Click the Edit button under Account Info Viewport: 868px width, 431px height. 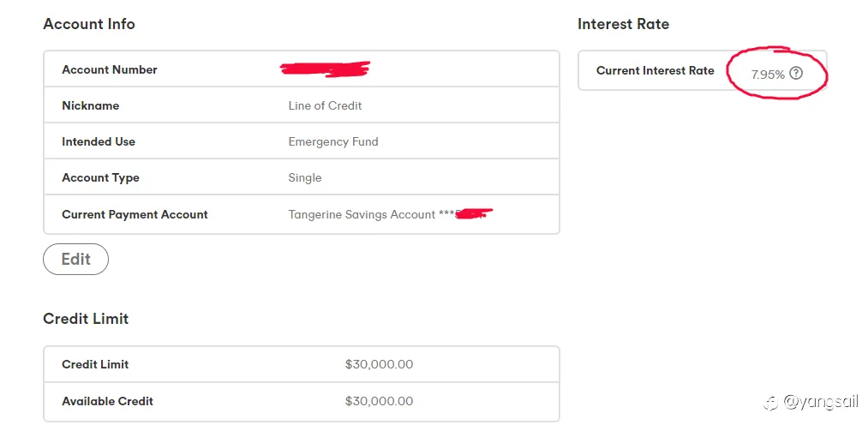[x=76, y=259]
